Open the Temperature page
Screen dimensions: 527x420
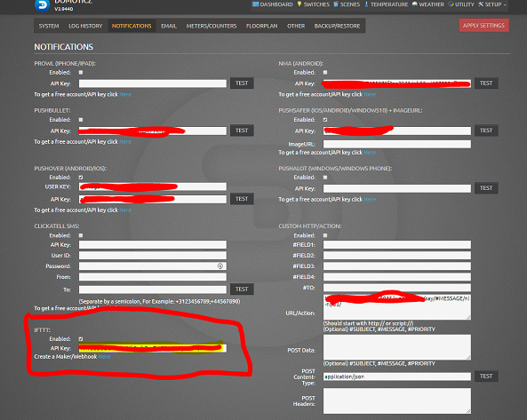pyautogui.click(x=386, y=4)
